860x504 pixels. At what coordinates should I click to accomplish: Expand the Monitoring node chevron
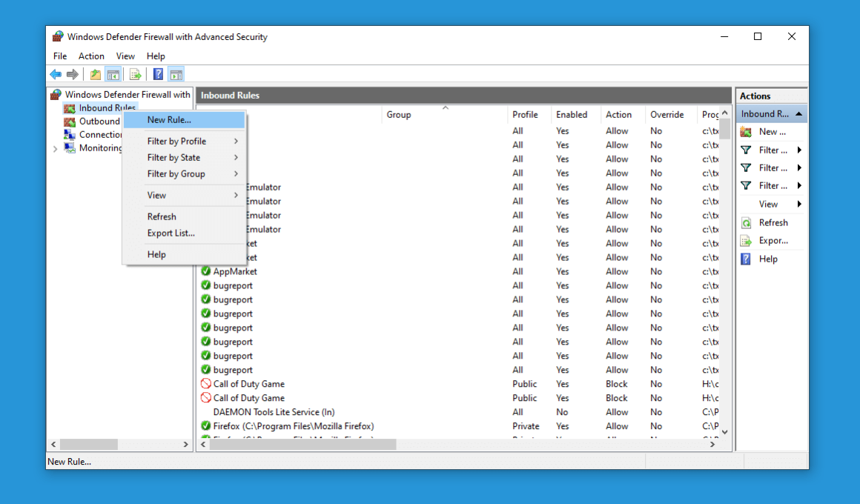[x=55, y=149]
